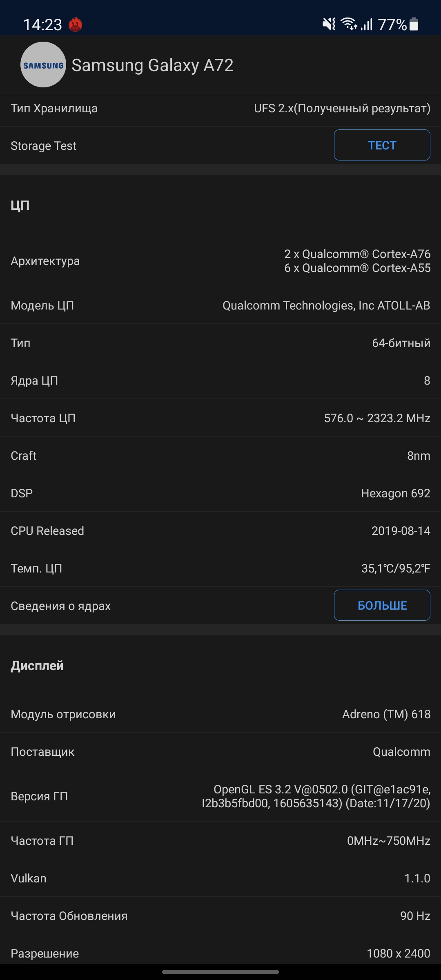Select the Темп. ЦП temperature row
441x980 pixels.
tap(220, 568)
